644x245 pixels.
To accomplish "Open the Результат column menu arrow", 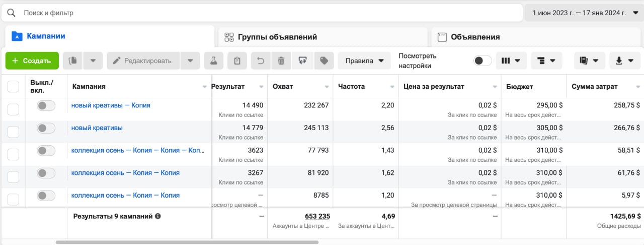I will click(x=261, y=87).
